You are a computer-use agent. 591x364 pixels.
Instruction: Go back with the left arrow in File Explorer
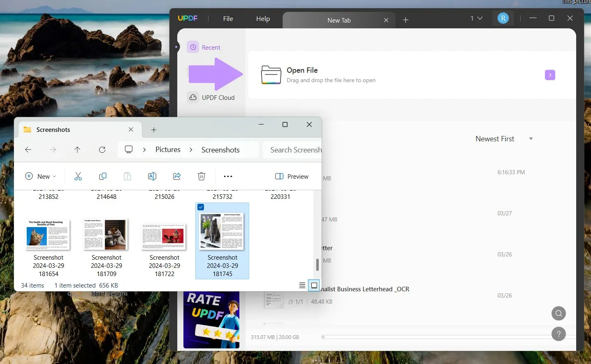pyautogui.click(x=28, y=150)
